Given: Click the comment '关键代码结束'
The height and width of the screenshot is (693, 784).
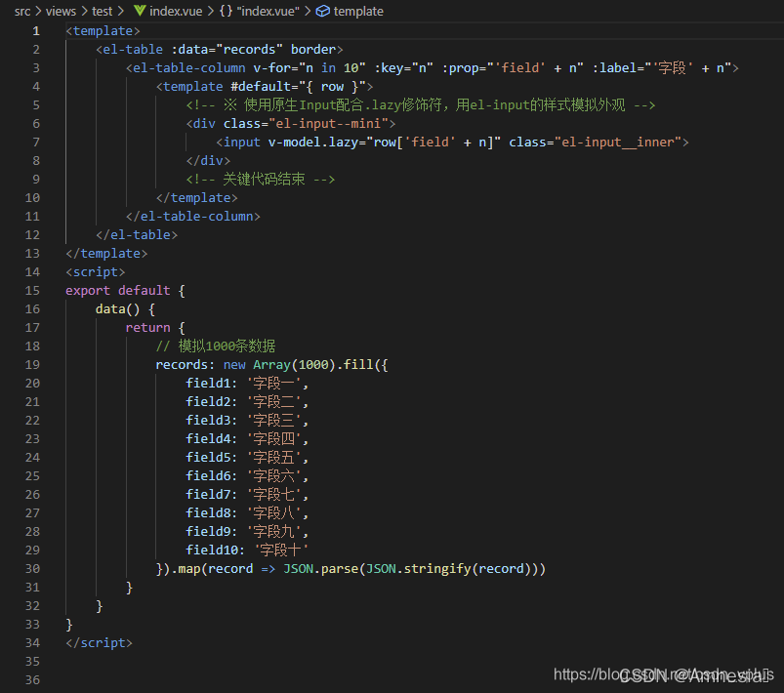Looking at the screenshot, I should (264, 180).
